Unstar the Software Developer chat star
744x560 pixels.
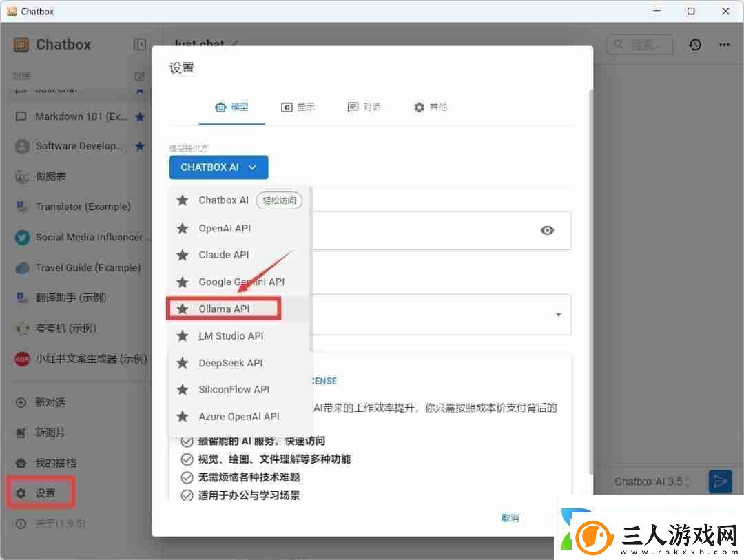tap(140, 146)
